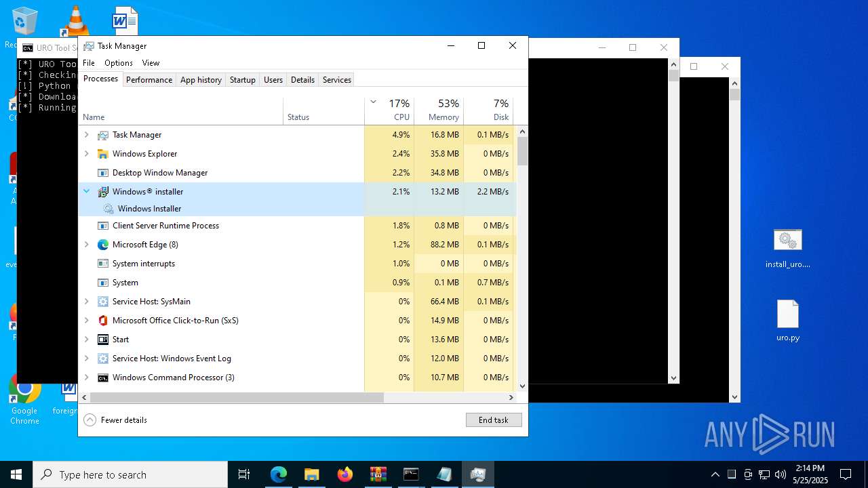Sort by the Disk column header
Screen dimensions: 868x488
click(488, 111)
